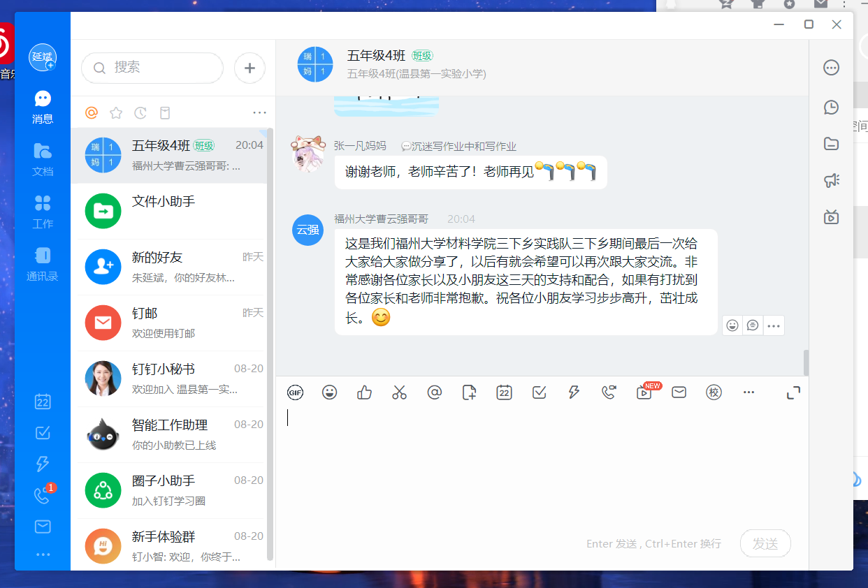Viewport: 868px width, 588px height.
Task: Open chat history clock icon on right
Action: pyautogui.click(x=831, y=107)
